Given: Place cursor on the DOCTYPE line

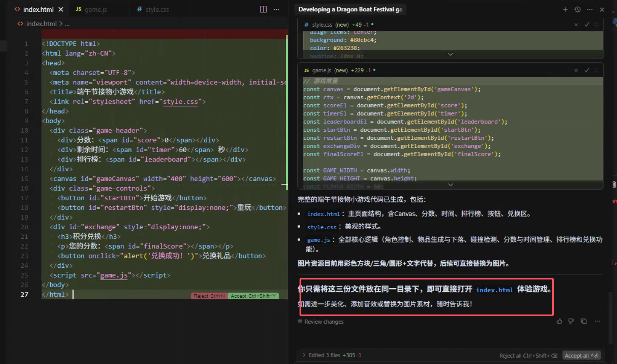Looking at the screenshot, I should click(x=71, y=44).
